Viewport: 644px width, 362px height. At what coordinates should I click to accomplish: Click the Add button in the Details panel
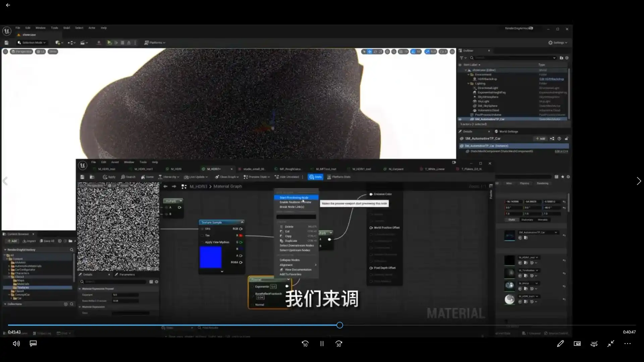(x=541, y=138)
